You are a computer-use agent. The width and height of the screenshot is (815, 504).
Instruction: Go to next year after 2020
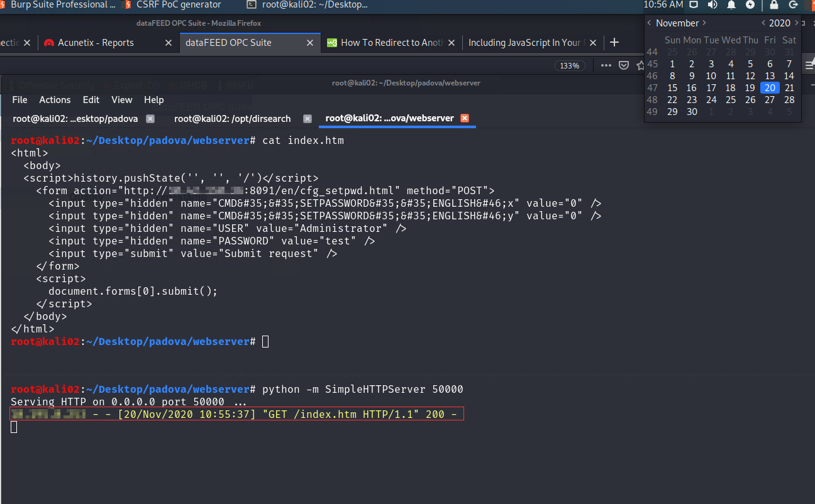pyautogui.click(x=797, y=23)
